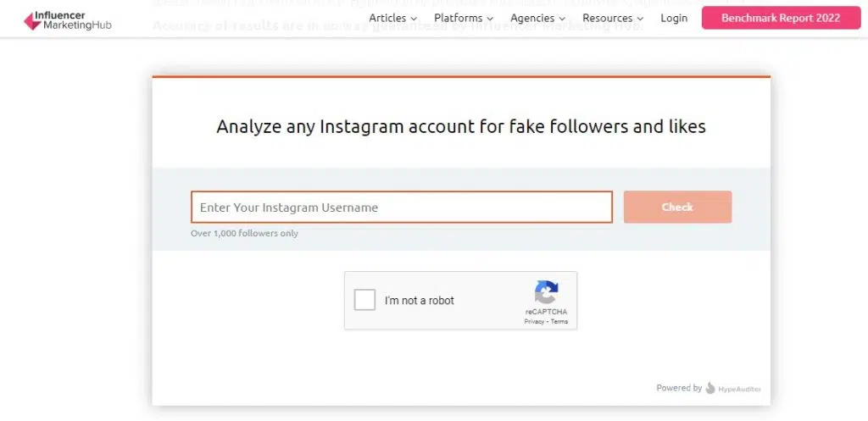The height and width of the screenshot is (421, 868).
Task: Expand the Platforms dropdown arrow
Action: pyautogui.click(x=490, y=19)
